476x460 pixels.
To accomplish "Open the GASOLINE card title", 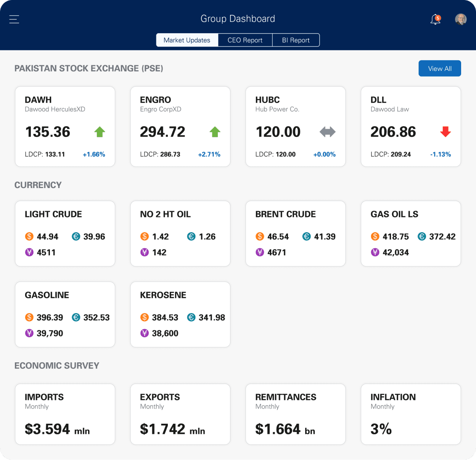I will 47,295.
